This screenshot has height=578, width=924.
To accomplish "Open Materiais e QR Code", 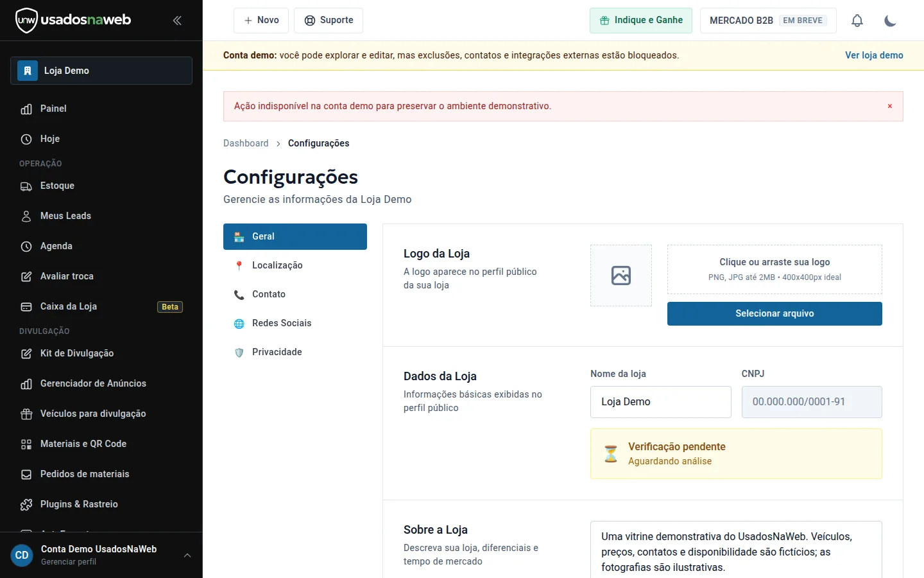I will [x=101, y=444].
